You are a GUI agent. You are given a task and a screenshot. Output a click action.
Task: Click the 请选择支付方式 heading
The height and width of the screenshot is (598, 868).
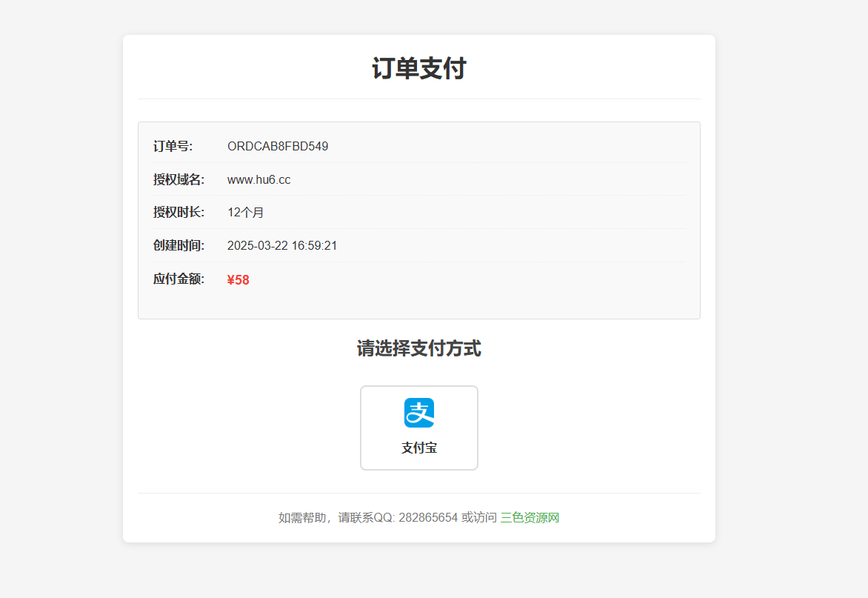pos(418,348)
